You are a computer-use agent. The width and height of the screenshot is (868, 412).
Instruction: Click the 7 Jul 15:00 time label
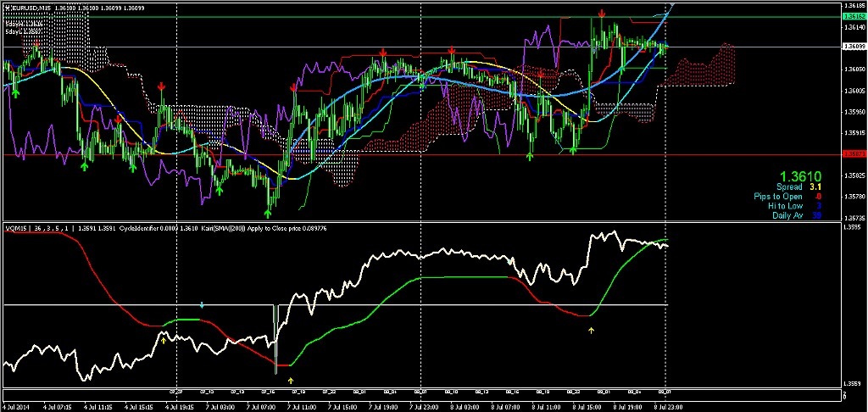point(343,406)
